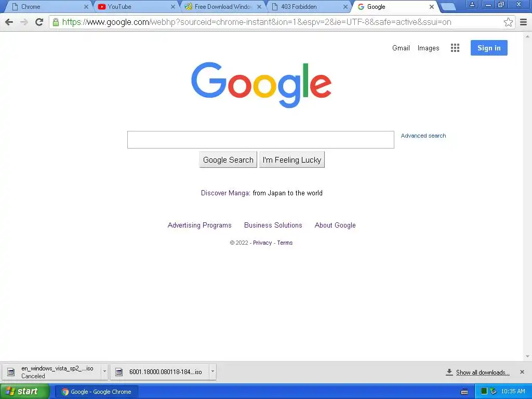Click the scrollbar down arrow

coord(528,356)
